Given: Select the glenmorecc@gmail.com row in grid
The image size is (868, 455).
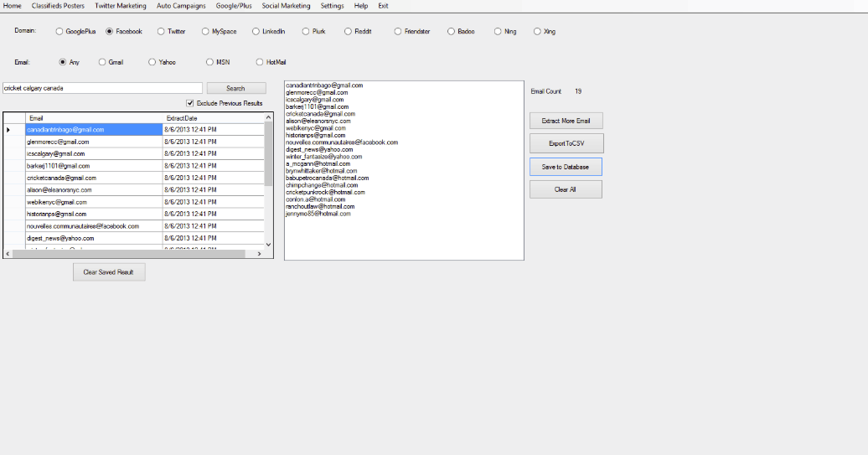Looking at the screenshot, I should click(93, 142).
